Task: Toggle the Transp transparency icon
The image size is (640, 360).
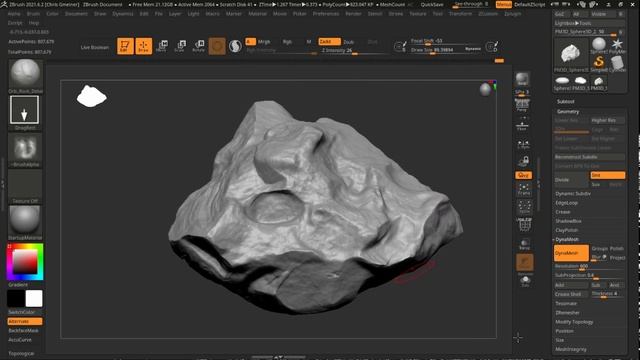Action: (x=524, y=244)
